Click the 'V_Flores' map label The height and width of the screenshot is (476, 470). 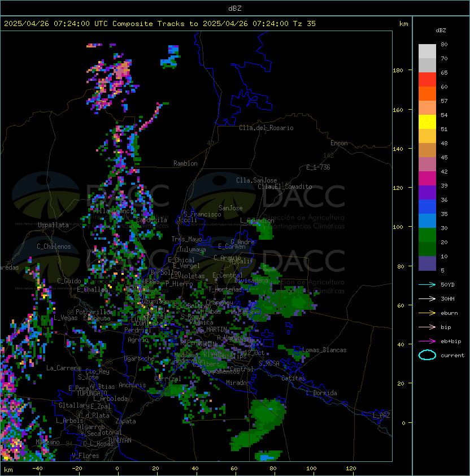coord(85,456)
